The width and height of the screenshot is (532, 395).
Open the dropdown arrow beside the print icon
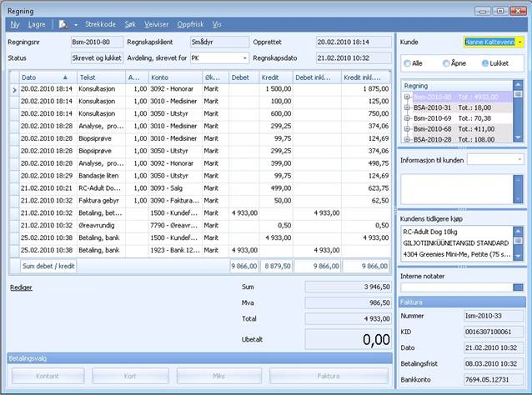[x=76, y=25]
